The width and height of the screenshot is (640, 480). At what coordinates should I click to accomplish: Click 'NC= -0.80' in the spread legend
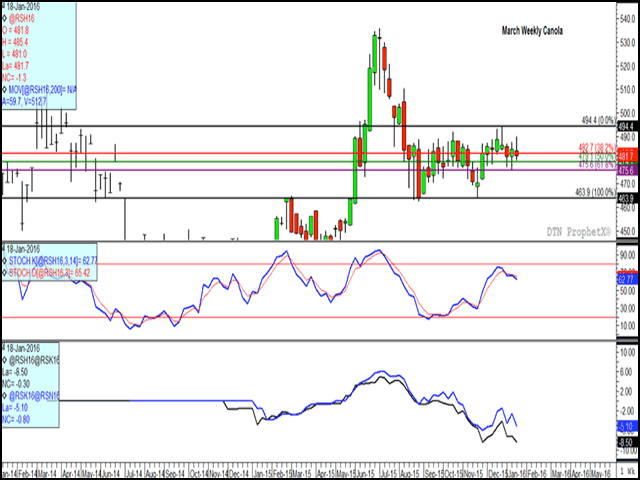click(16, 419)
